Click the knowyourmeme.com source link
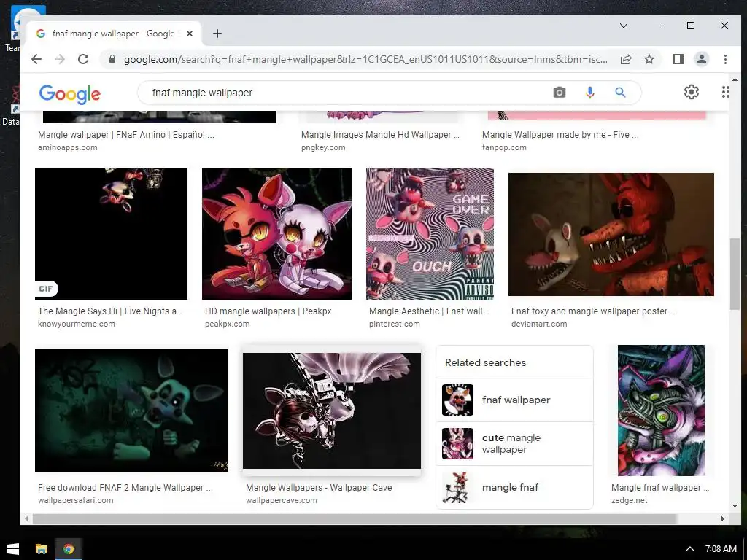 pos(76,324)
